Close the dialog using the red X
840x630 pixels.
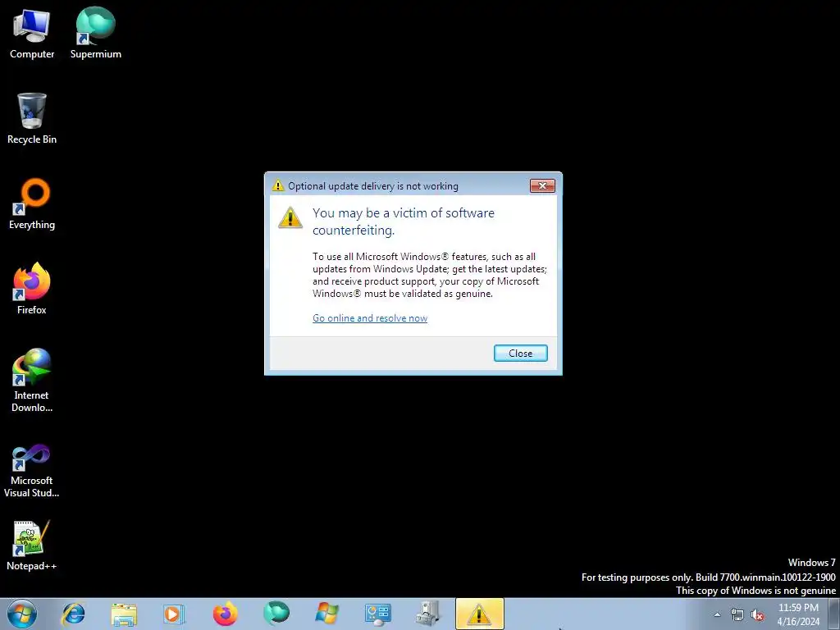pyautogui.click(x=542, y=186)
